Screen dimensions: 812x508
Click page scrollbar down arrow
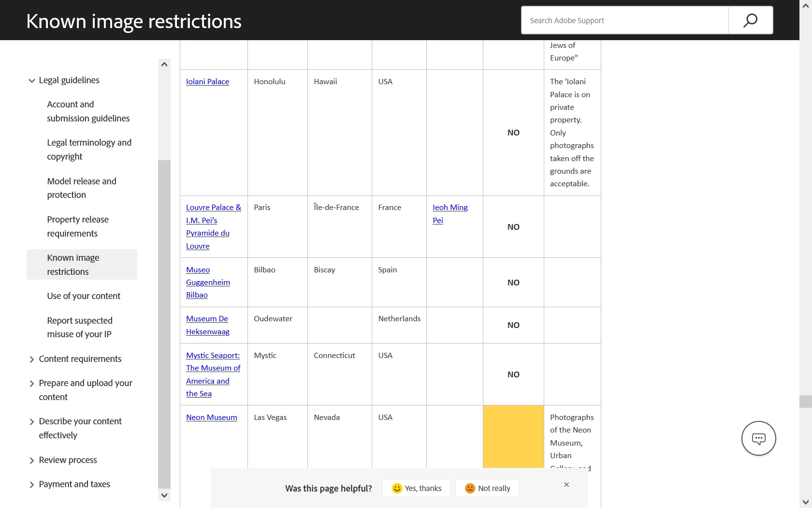805,502
